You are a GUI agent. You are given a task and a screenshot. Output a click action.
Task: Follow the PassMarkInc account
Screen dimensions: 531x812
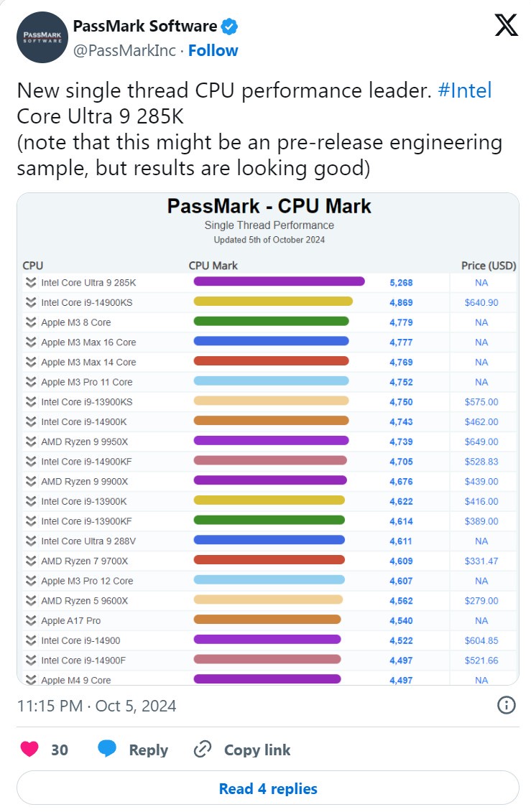pos(213,50)
